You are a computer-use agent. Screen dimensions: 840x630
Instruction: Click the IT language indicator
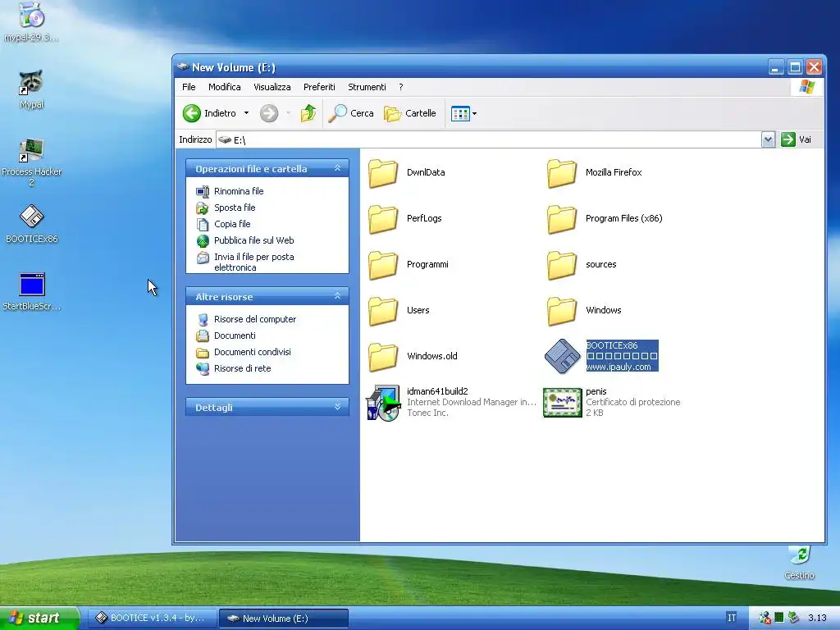coord(732,619)
